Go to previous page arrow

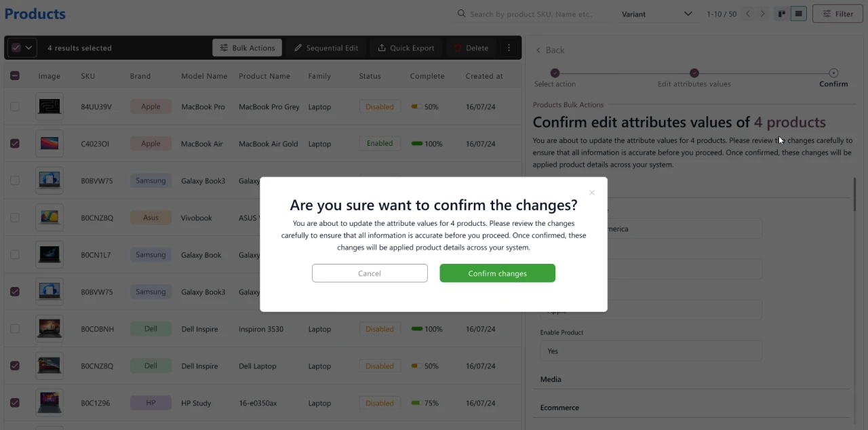(x=748, y=14)
